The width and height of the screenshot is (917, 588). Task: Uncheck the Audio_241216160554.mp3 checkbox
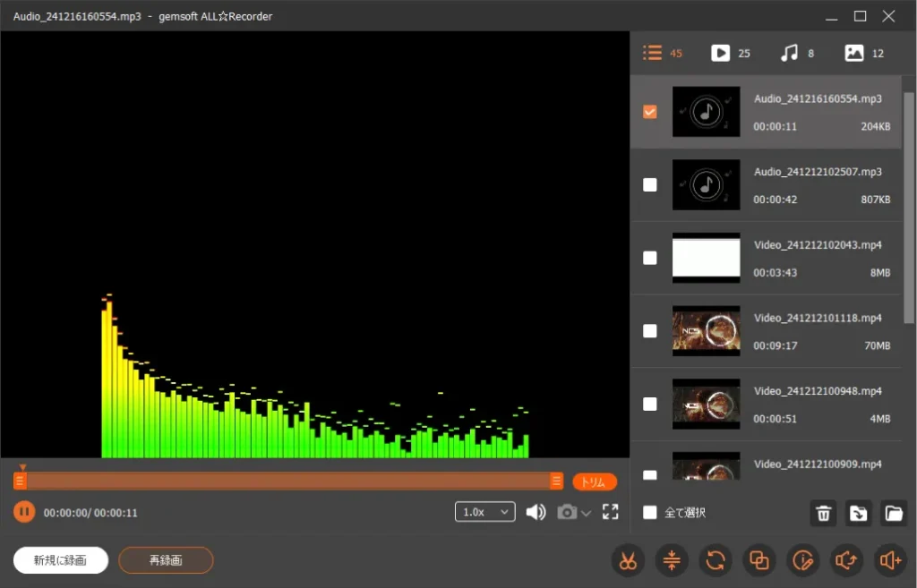[x=650, y=112]
